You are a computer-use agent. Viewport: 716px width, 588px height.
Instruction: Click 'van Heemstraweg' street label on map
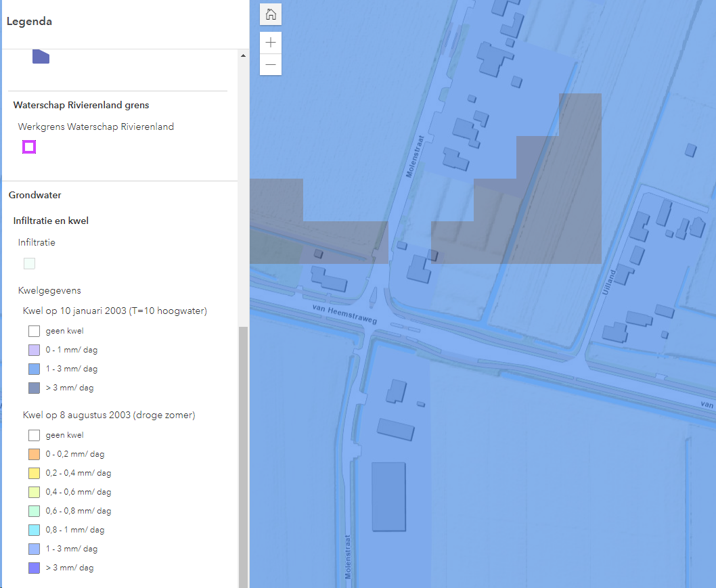point(344,314)
